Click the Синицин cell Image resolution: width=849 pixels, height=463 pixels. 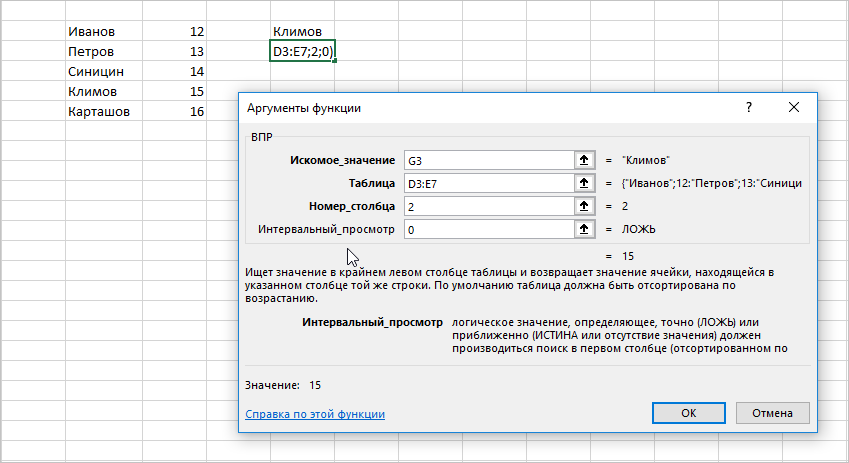pos(100,71)
